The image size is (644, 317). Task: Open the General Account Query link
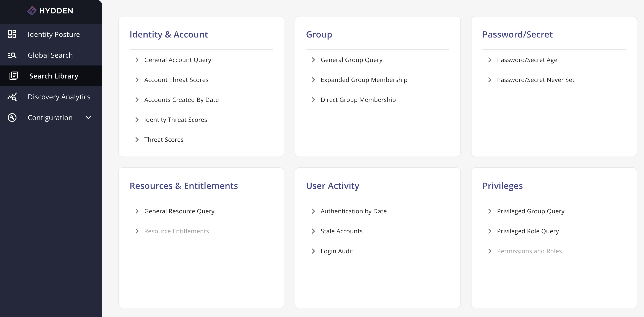(x=178, y=60)
